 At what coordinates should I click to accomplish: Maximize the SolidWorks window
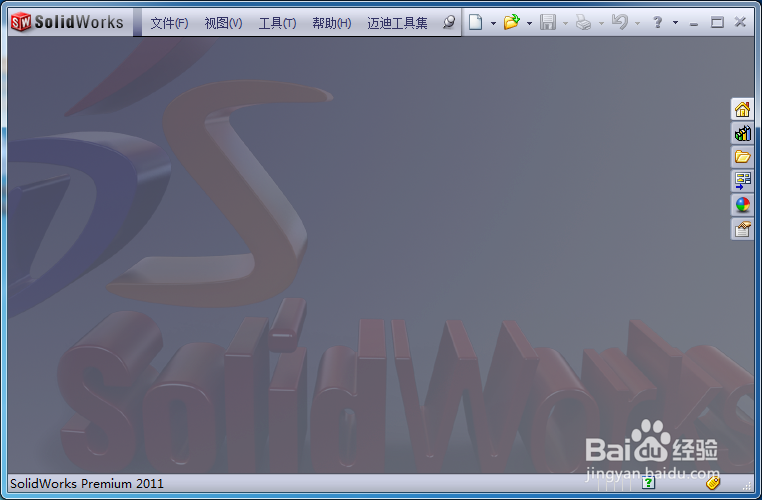pyautogui.click(x=717, y=22)
